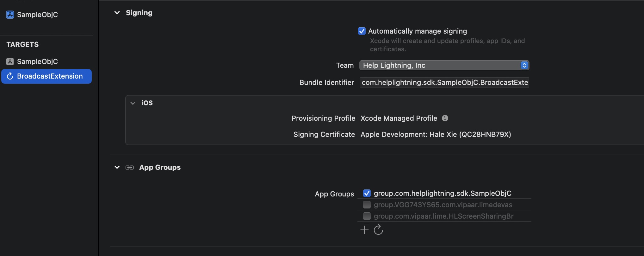Click the Apple Development signing certificate text
The width and height of the screenshot is (644, 256).
pyautogui.click(x=436, y=134)
